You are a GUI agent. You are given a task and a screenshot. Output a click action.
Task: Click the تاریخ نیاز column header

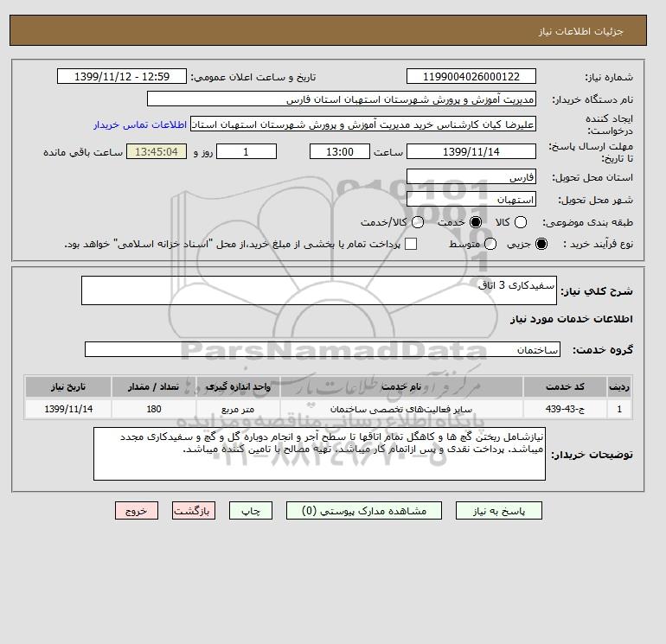[x=68, y=386]
